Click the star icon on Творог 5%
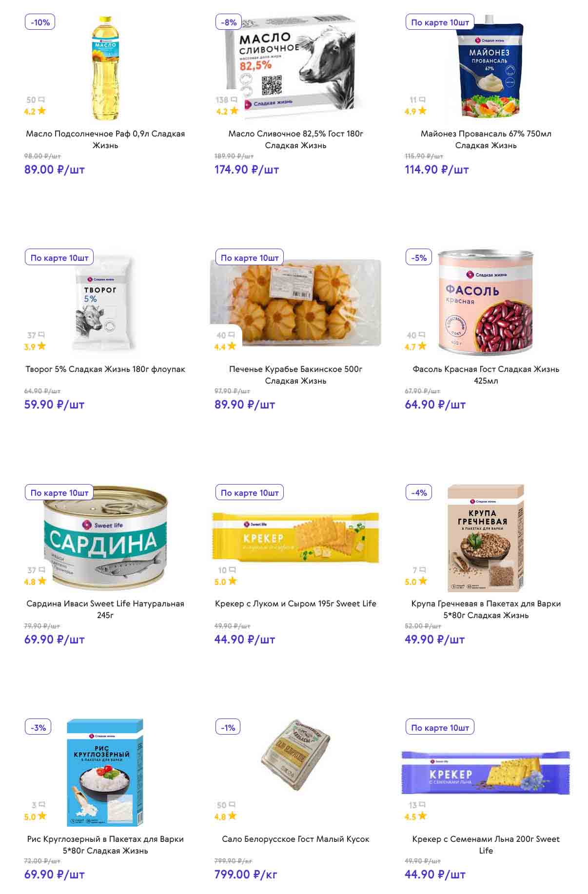 point(42,347)
